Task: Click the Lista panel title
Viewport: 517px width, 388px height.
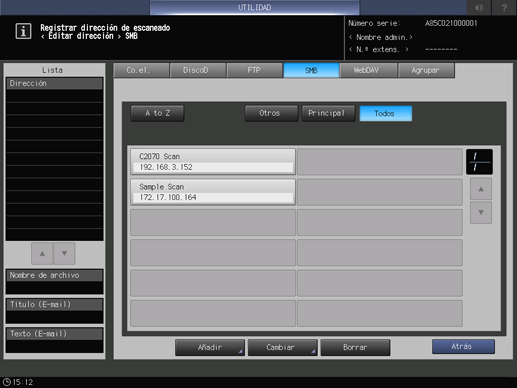Action: click(x=52, y=70)
